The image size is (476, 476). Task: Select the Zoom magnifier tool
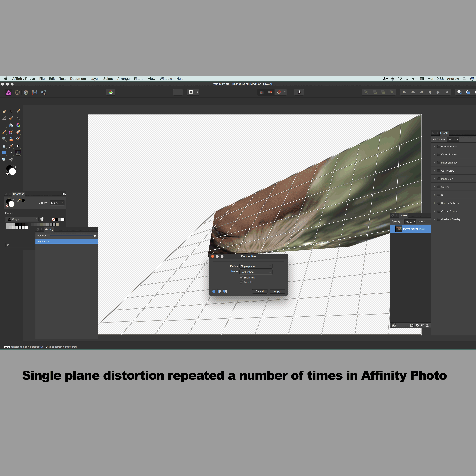pyautogui.click(x=4, y=160)
